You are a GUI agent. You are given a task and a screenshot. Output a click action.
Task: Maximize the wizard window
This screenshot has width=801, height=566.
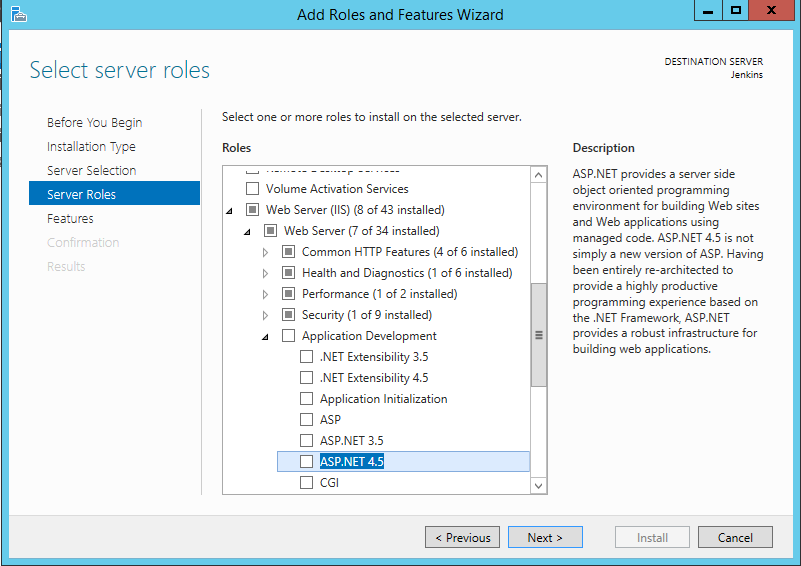(736, 11)
